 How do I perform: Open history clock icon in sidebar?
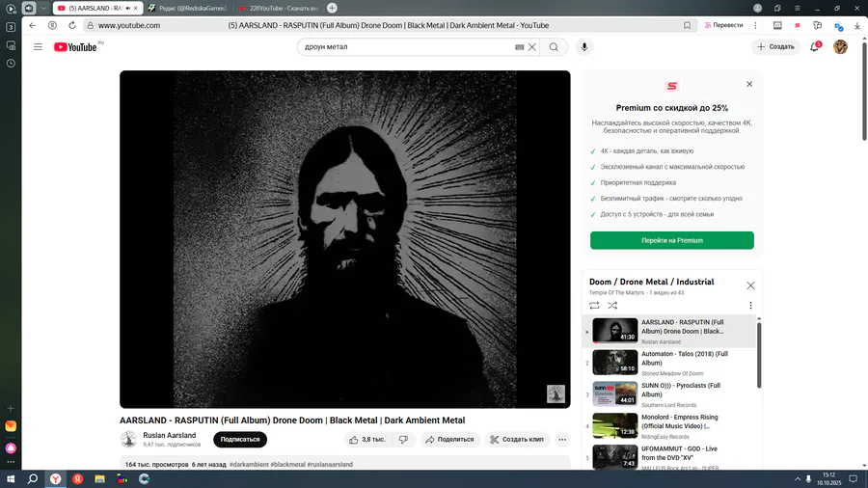(11, 64)
